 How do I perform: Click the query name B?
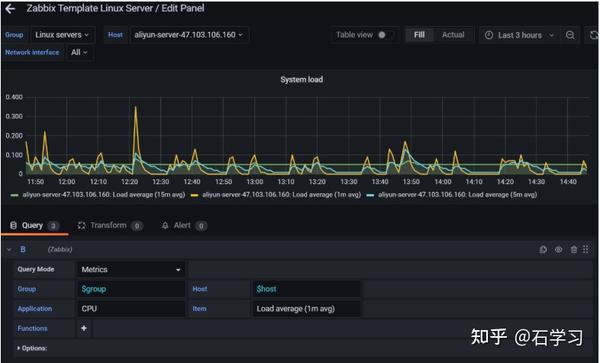coord(23,249)
